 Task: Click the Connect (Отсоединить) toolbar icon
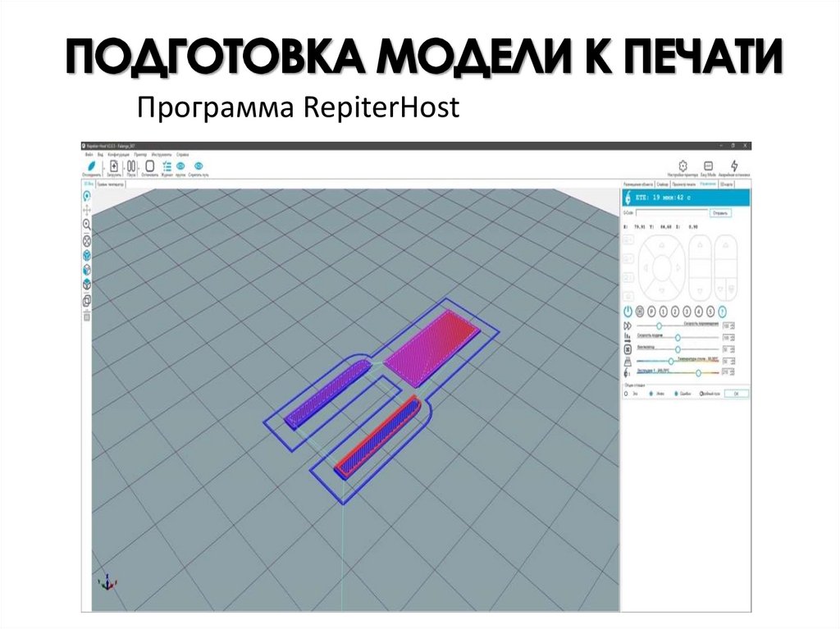92,166
